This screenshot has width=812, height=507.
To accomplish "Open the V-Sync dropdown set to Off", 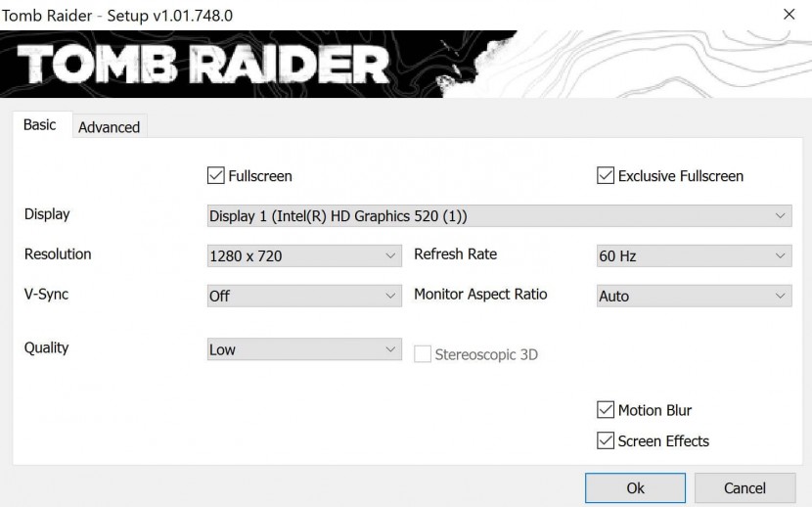I will tap(304, 296).
